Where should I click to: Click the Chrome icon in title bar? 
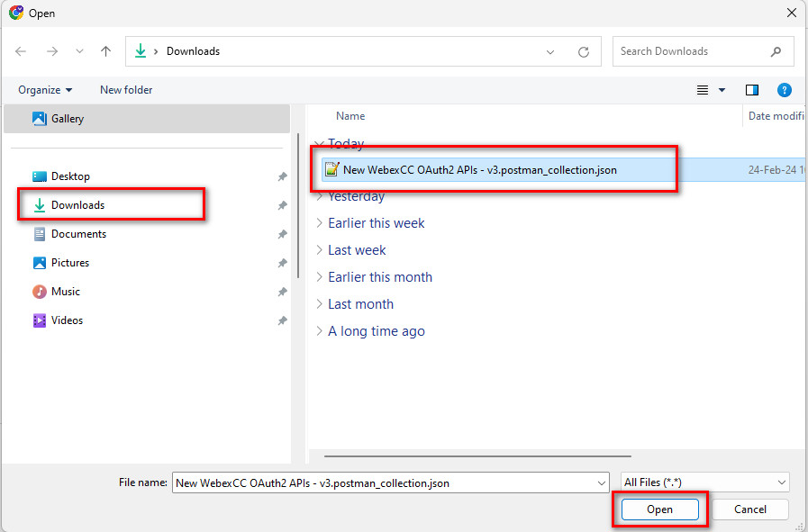tap(16, 13)
